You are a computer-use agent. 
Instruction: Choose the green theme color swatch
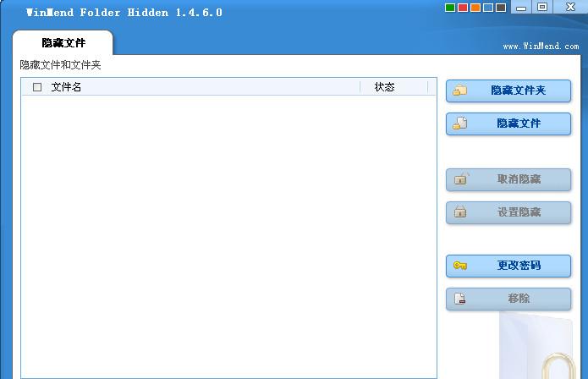[x=450, y=8]
